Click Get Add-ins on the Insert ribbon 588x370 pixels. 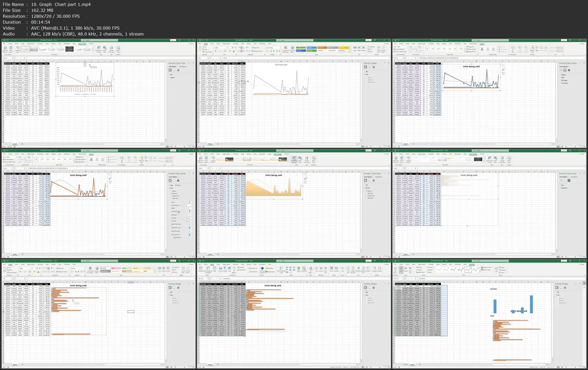pyautogui.click(x=253, y=268)
